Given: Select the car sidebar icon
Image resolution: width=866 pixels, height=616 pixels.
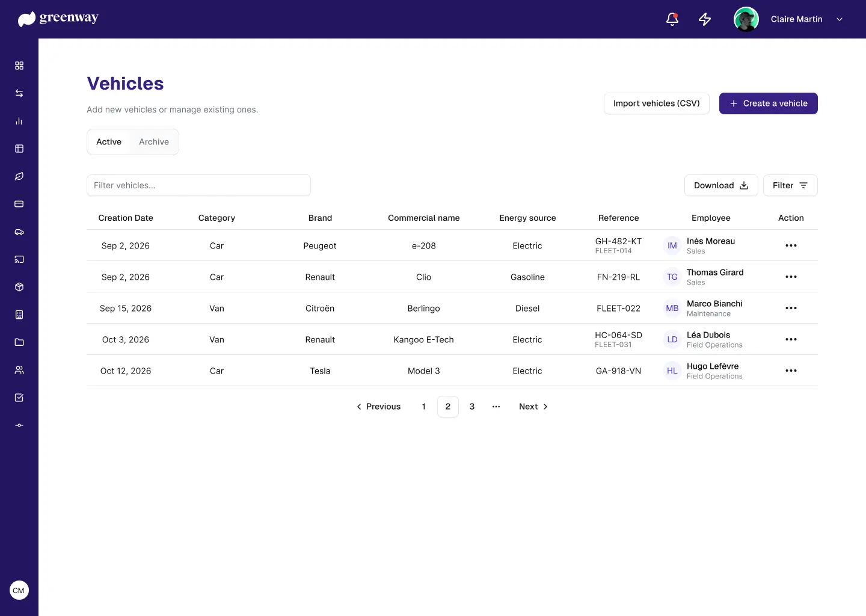Looking at the screenshot, I should pyautogui.click(x=19, y=232).
